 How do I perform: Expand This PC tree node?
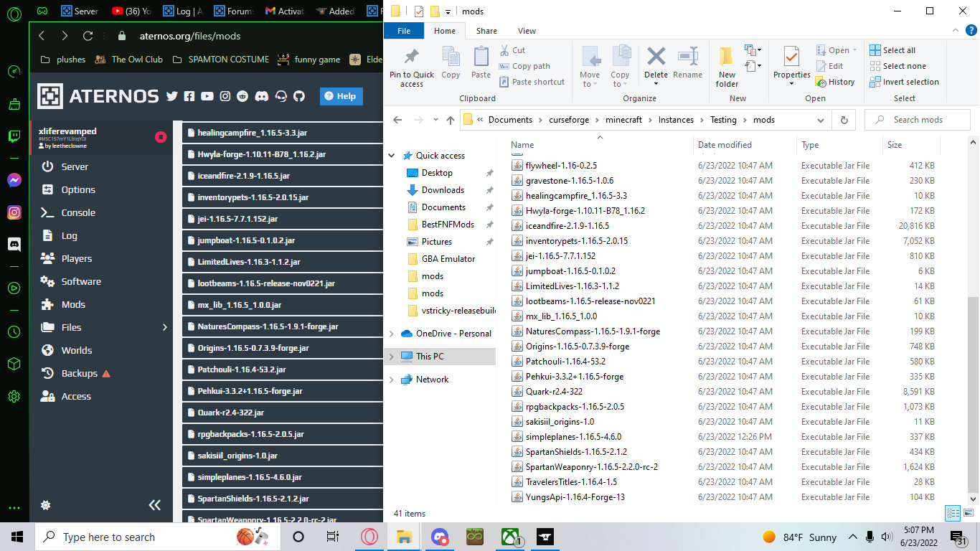(x=392, y=357)
